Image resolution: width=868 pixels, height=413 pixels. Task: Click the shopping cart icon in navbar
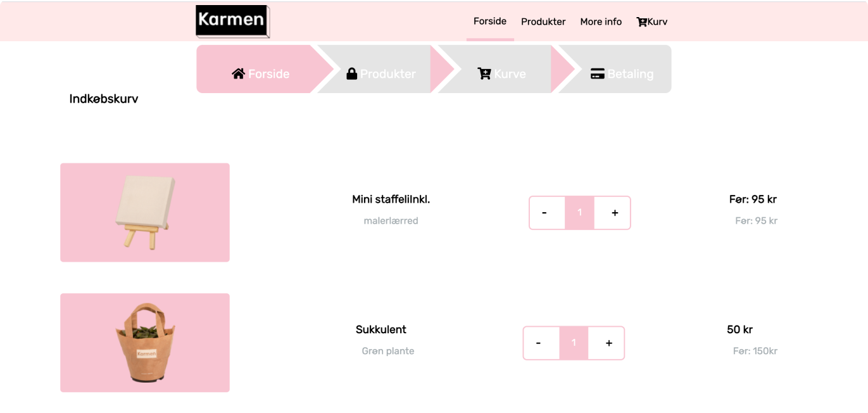coord(641,22)
